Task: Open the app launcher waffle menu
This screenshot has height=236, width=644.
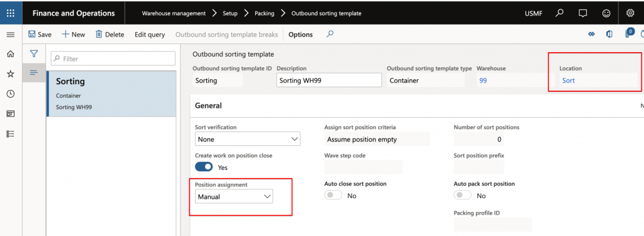Action: [x=11, y=13]
